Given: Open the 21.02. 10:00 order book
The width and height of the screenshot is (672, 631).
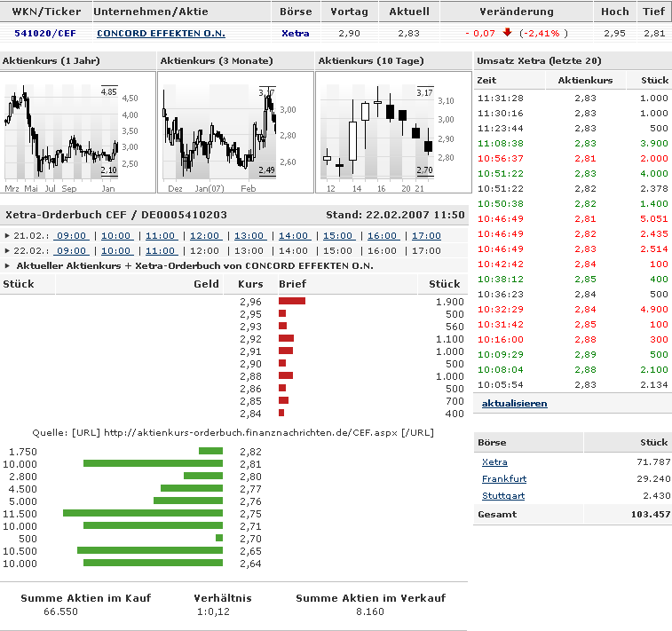Looking at the screenshot, I should pos(115,235).
